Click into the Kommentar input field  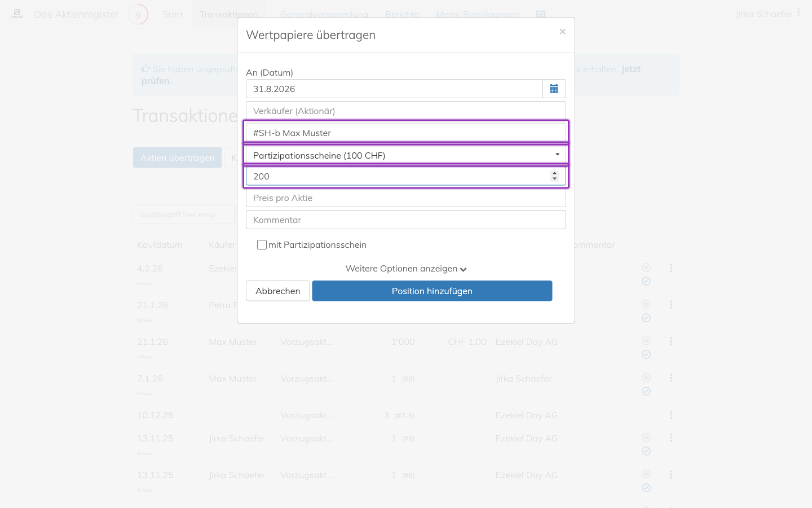tap(406, 220)
